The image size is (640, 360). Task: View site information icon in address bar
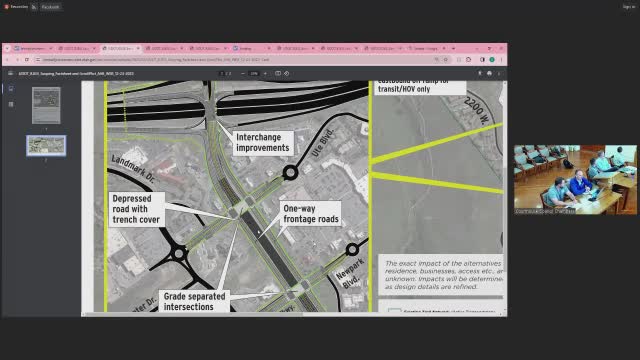[x=38, y=60]
